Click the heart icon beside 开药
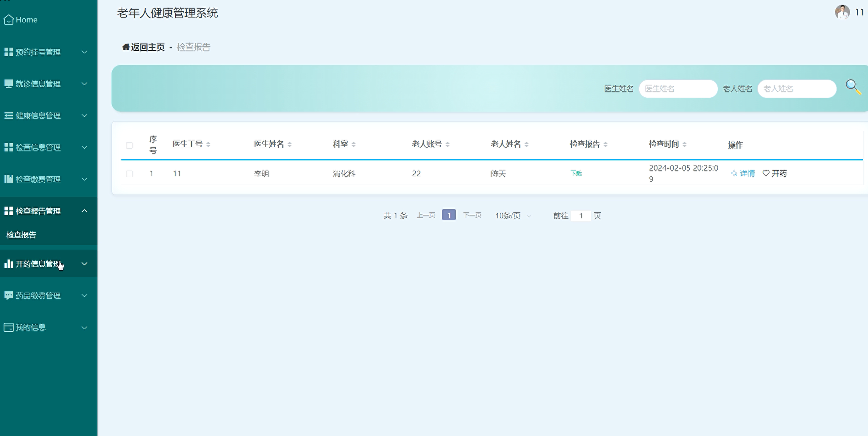This screenshot has height=436, width=868. point(766,173)
